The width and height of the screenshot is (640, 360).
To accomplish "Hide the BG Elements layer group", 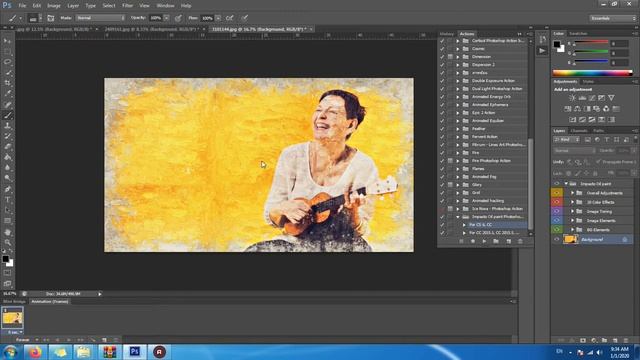I will (x=556, y=230).
